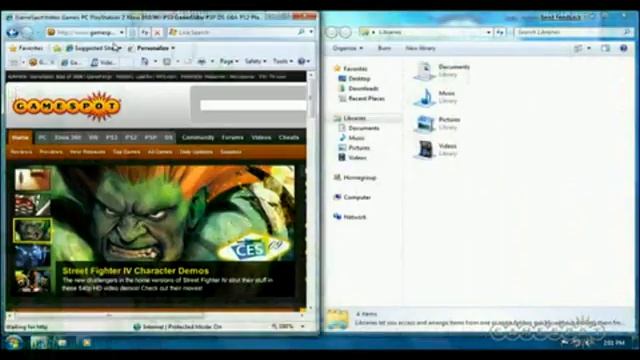Switch to the third browser tab labeled Vide...
The image size is (640, 360).
click(103, 62)
